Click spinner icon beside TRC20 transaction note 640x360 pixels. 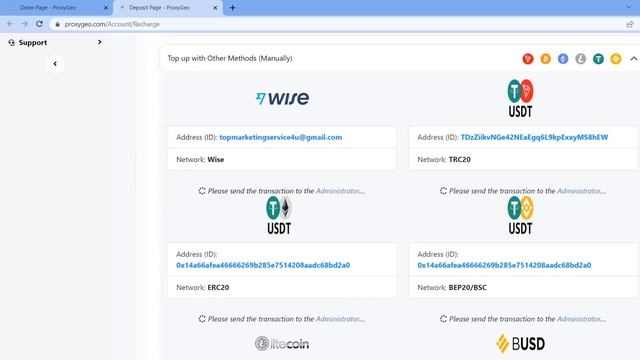click(x=443, y=191)
